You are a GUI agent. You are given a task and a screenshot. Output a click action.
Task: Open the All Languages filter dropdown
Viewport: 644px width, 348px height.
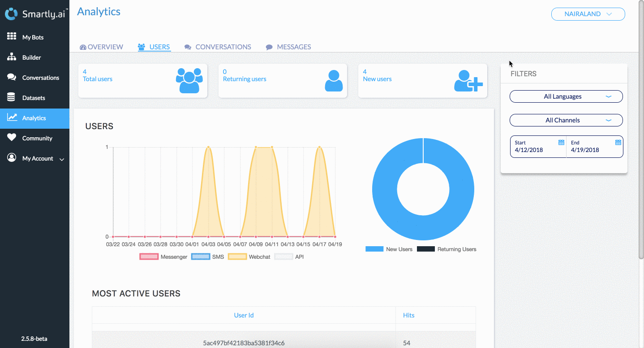pos(566,96)
